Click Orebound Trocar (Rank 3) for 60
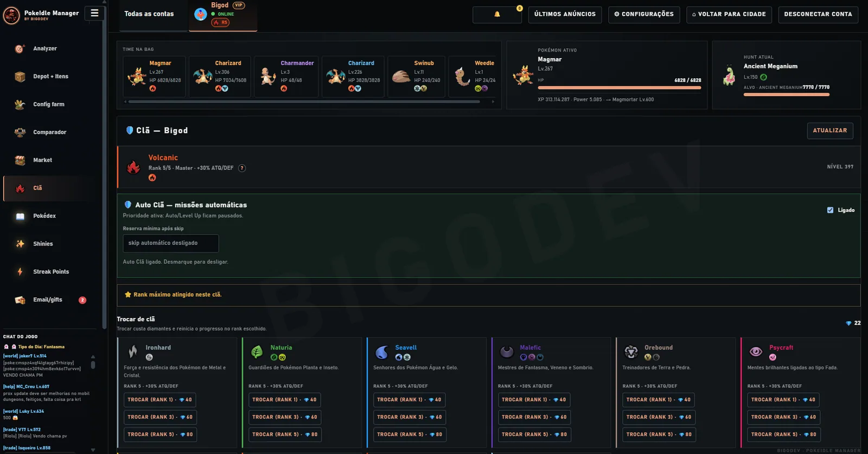 659,417
